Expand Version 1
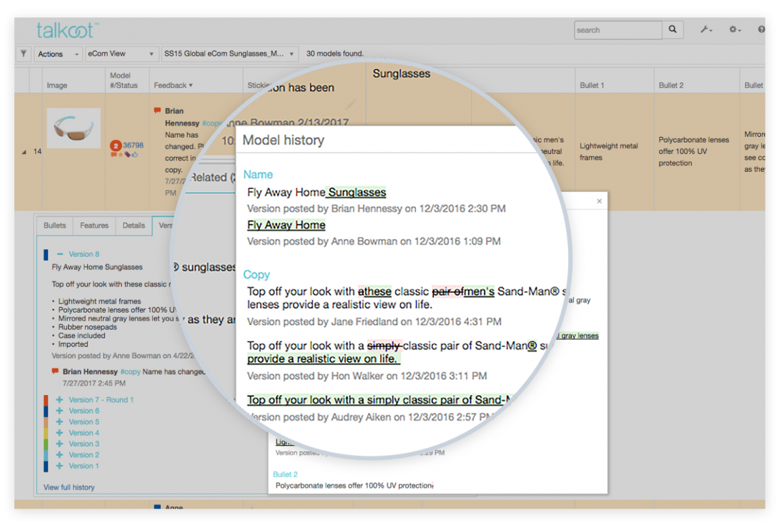 [x=60, y=466]
